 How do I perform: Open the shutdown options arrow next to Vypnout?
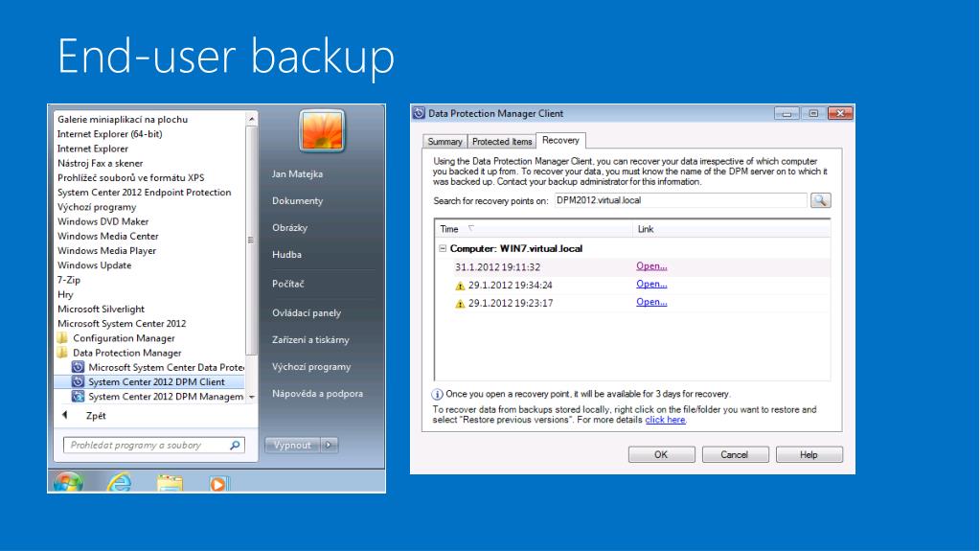[x=330, y=445]
